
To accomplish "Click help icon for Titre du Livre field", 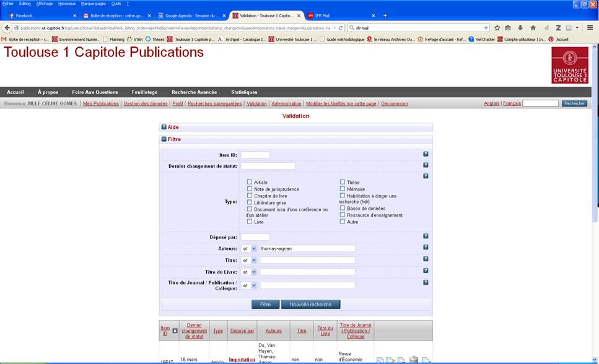I will [x=426, y=271].
